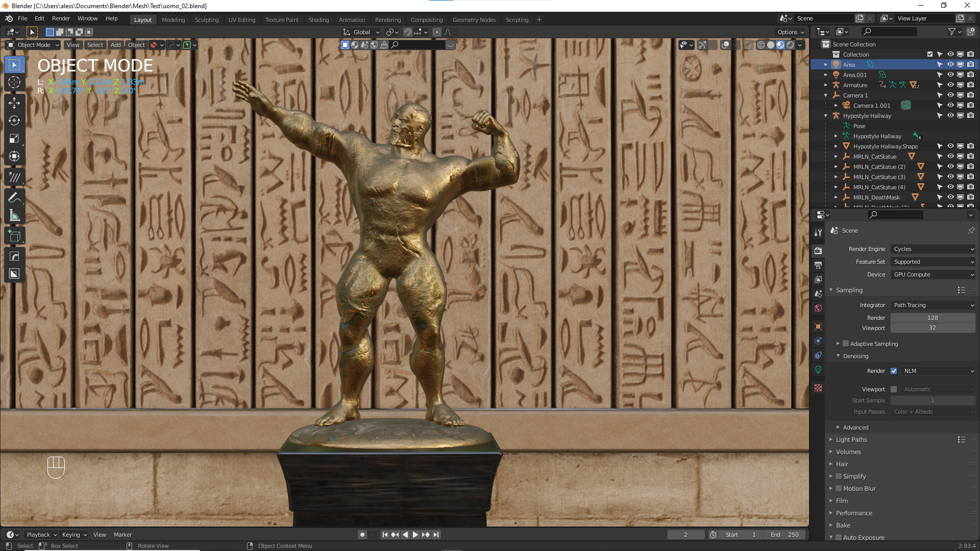
Task: Choose the Move tool
Action: (14, 103)
